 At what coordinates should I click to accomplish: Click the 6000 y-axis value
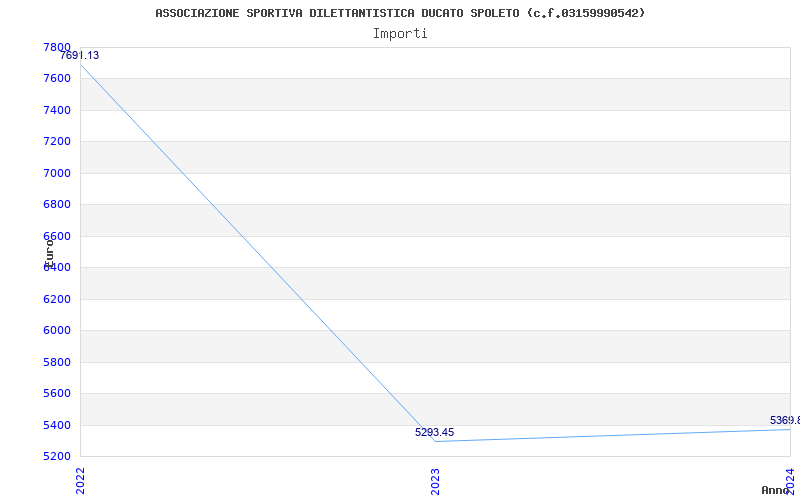pyautogui.click(x=57, y=331)
